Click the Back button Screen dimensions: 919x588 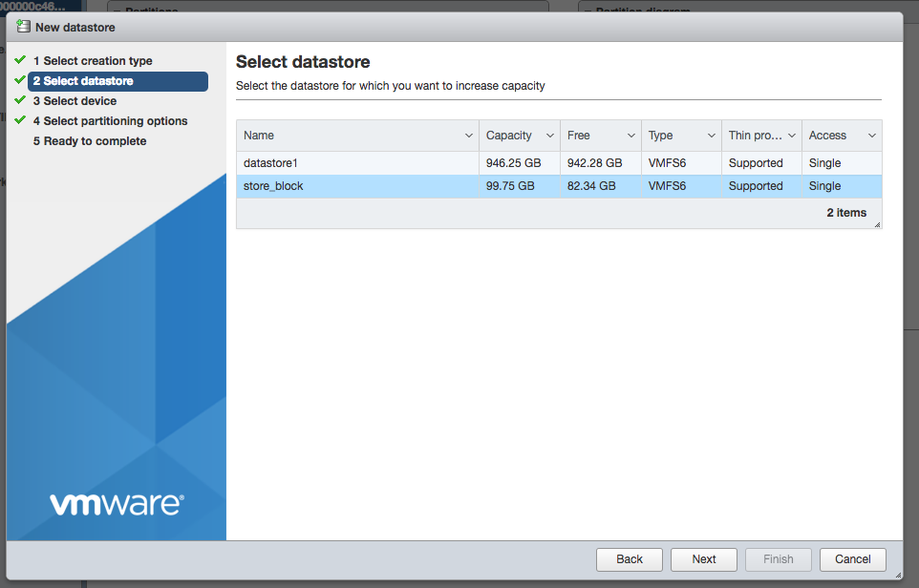(x=630, y=559)
